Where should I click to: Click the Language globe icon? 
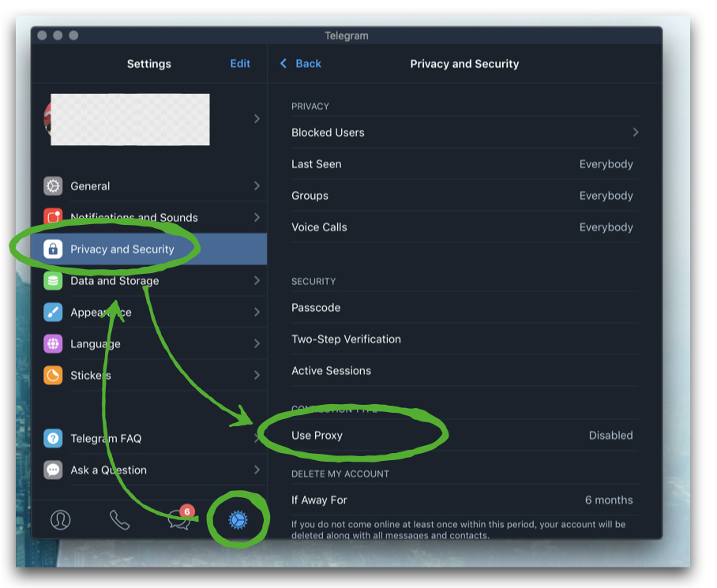[53, 344]
